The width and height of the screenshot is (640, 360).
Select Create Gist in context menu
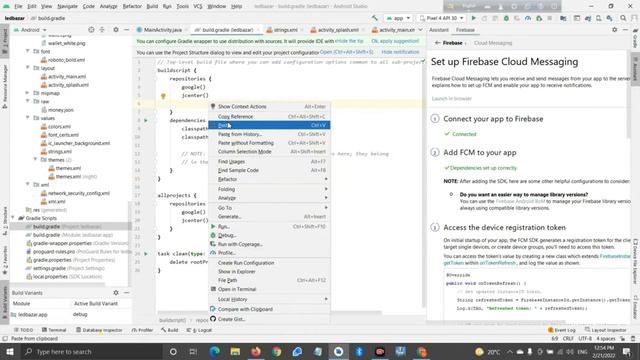269,319
